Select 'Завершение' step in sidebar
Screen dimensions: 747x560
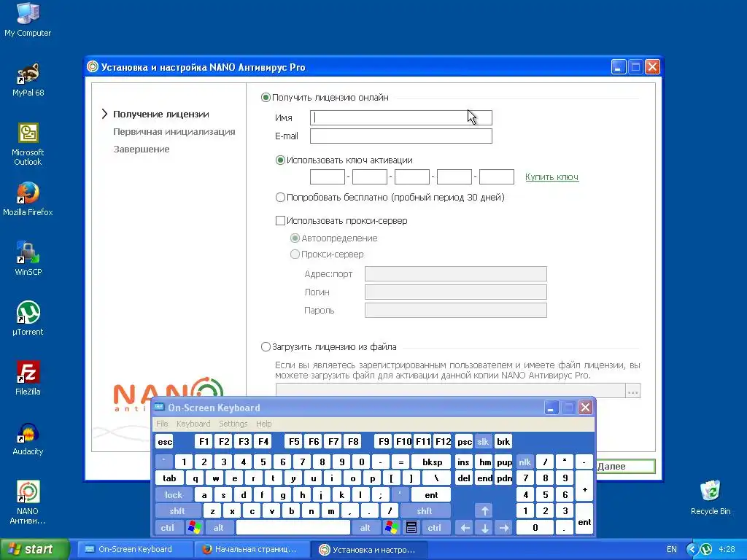[141, 149]
